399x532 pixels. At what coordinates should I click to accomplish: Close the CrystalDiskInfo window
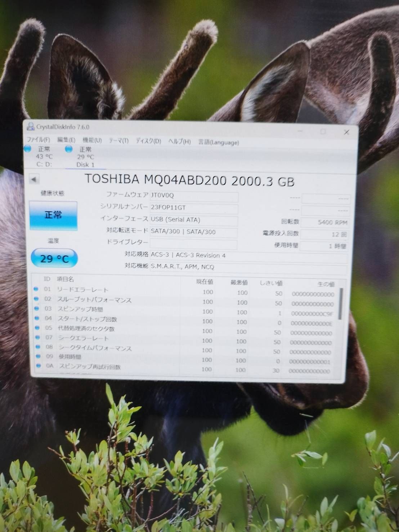pos(346,132)
